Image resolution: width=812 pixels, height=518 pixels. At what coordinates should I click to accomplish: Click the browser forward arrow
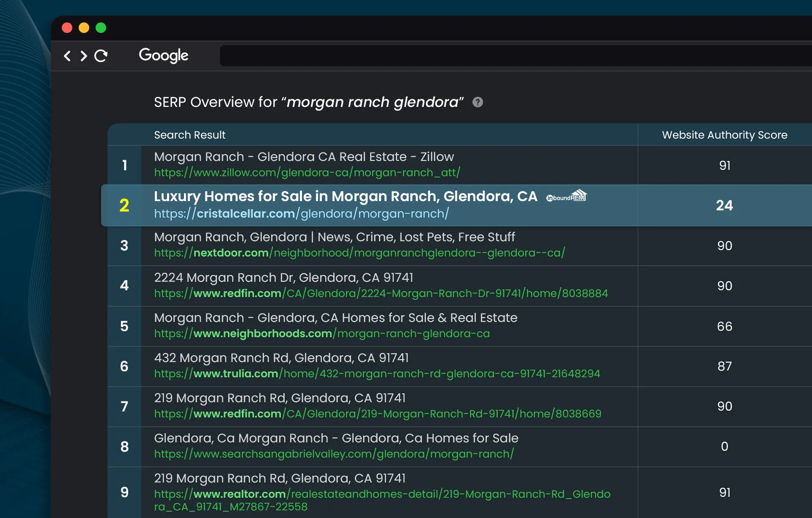[x=84, y=56]
